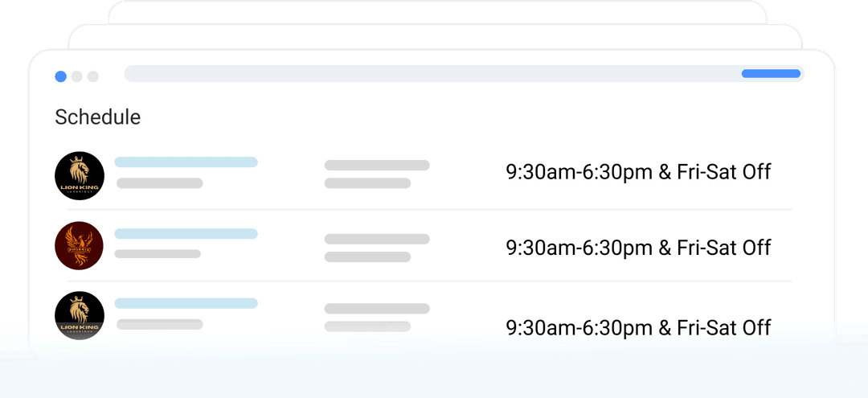Click the blue name bar beside the Phoenix logo
Viewport: 868px width, 398px height.
pyautogui.click(x=186, y=234)
